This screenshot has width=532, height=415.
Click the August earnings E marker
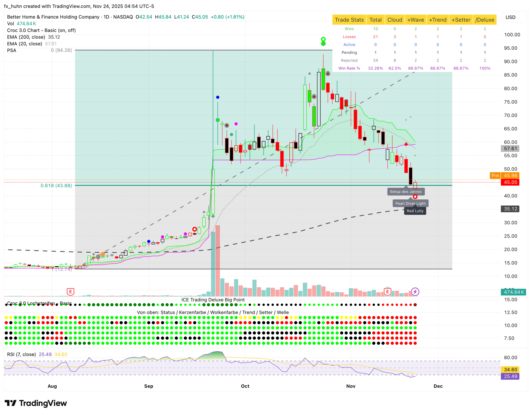point(70,292)
